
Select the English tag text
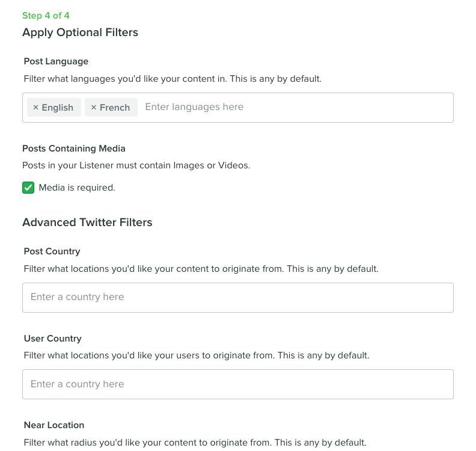(x=57, y=108)
